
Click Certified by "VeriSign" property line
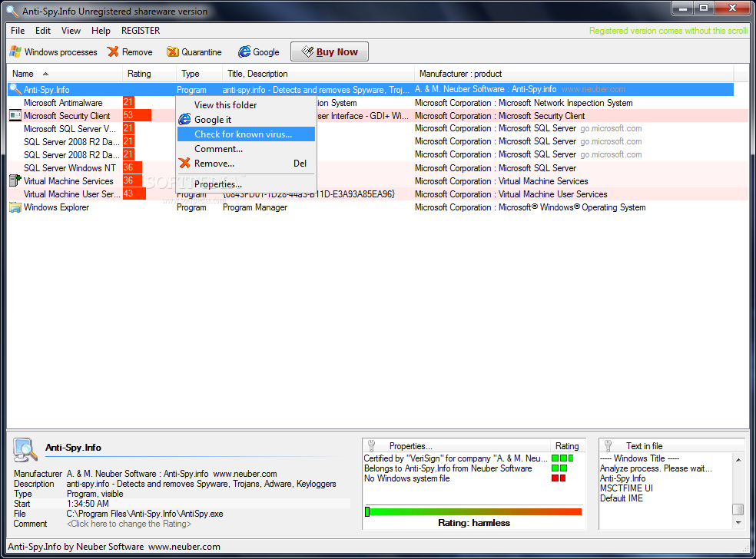pyautogui.click(x=456, y=458)
